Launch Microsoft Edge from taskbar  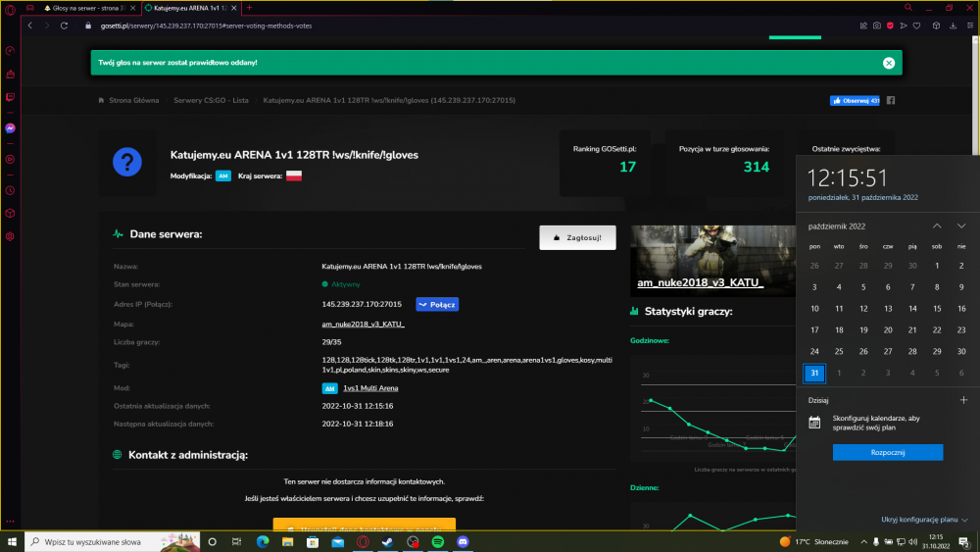[x=263, y=541]
